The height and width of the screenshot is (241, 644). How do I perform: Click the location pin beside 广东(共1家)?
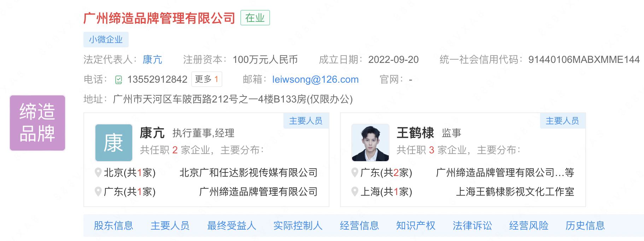click(x=98, y=192)
